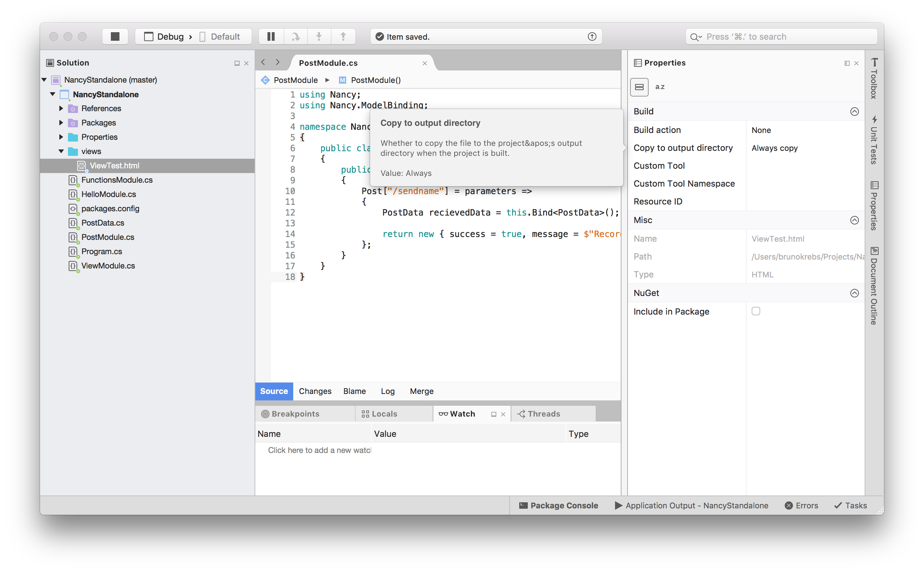924x572 pixels.
Task: Open Properties side pad tab
Action: [874, 206]
